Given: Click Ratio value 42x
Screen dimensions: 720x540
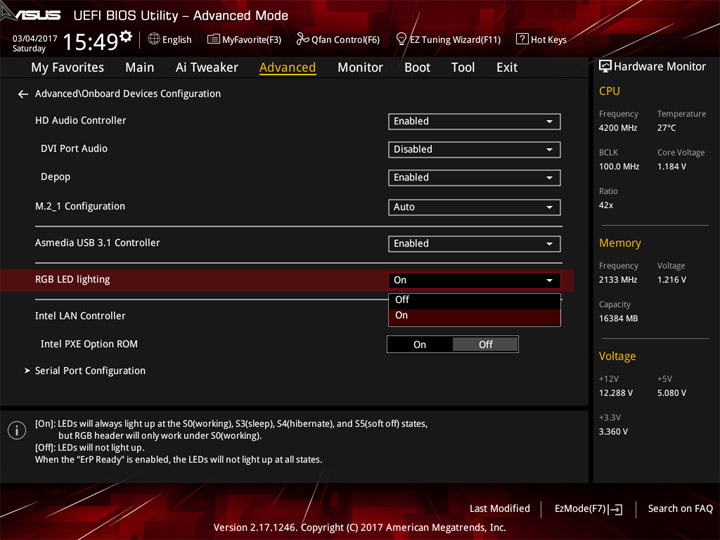Looking at the screenshot, I should pos(606,205).
